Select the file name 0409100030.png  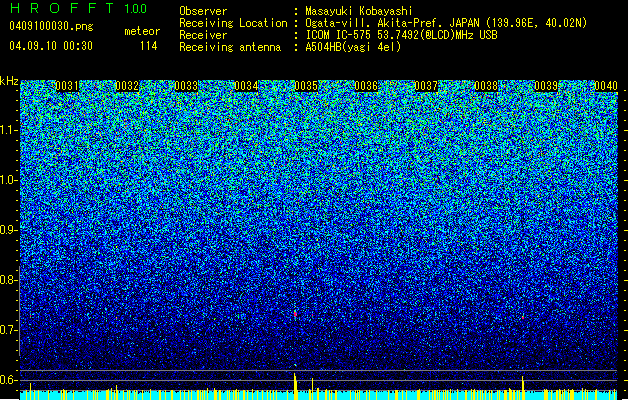51,27
